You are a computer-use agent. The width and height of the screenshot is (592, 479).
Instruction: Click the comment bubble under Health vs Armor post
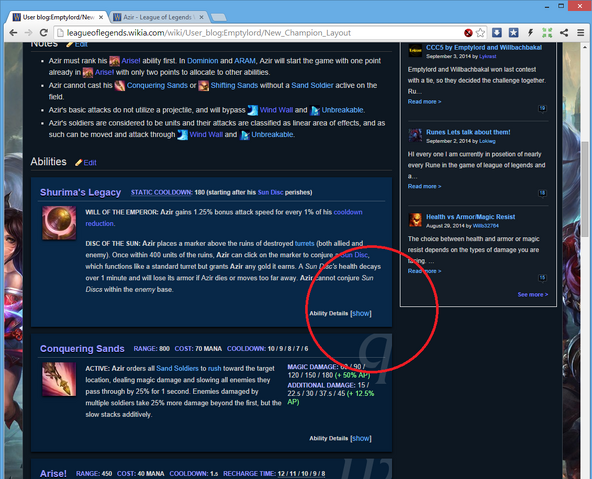coord(542,278)
